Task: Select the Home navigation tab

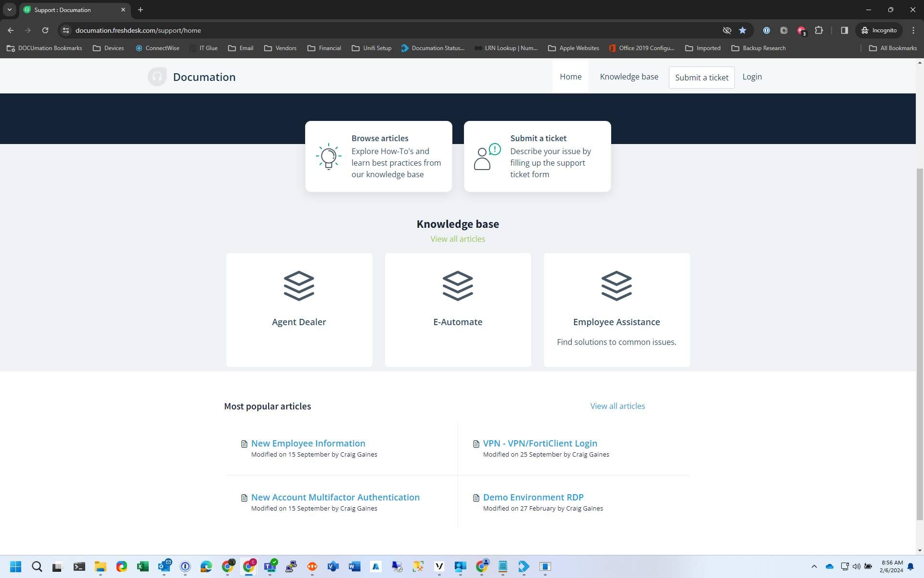Action: click(570, 77)
